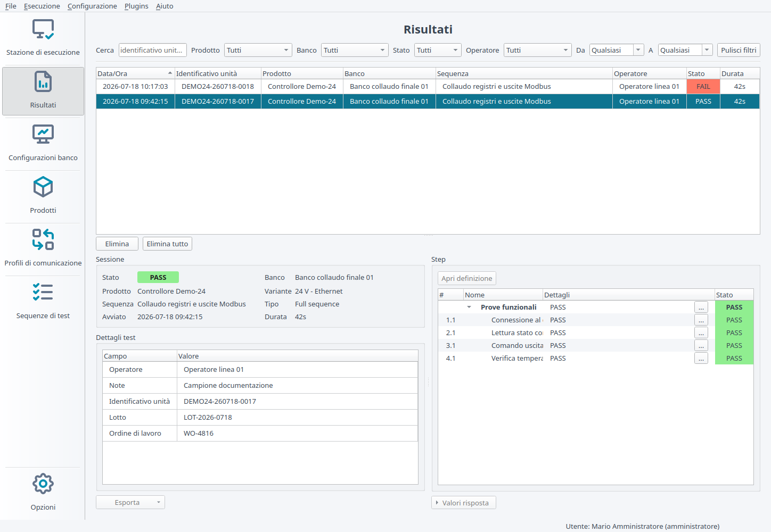Collapse the Prove funzionali step group
Image resolution: width=771 pixels, height=532 pixels.
pyautogui.click(x=469, y=307)
